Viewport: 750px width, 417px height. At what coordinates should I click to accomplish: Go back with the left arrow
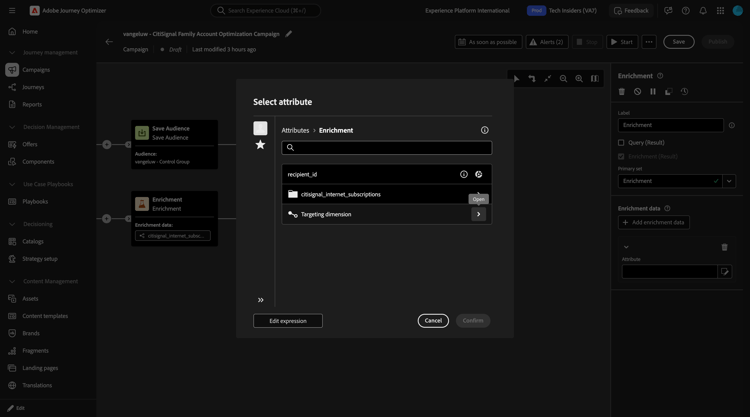(109, 42)
